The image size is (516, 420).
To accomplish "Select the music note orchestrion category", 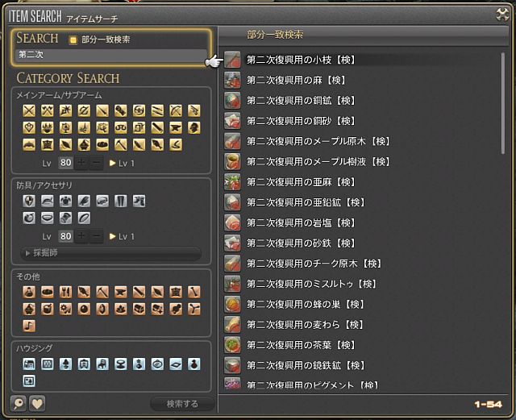I will click(29, 326).
